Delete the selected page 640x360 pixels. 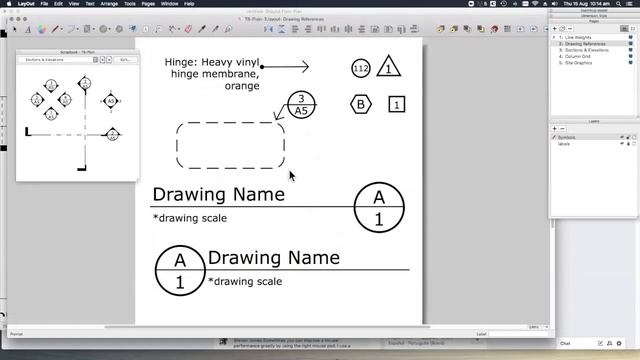tap(570, 29)
